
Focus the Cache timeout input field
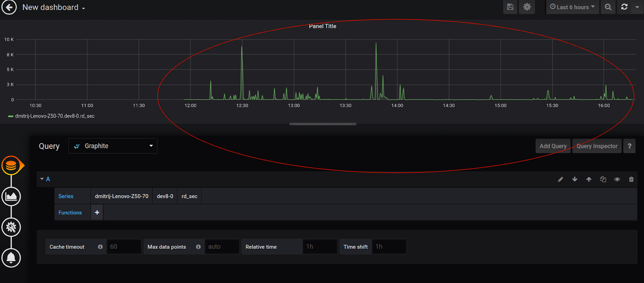click(124, 247)
